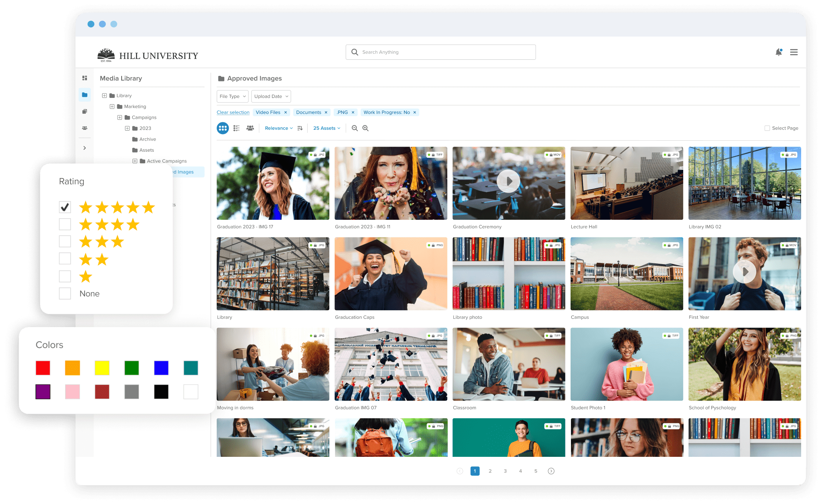822x504 pixels.
Task: Click the Approved Images folder icon
Action: [x=221, y=79]
